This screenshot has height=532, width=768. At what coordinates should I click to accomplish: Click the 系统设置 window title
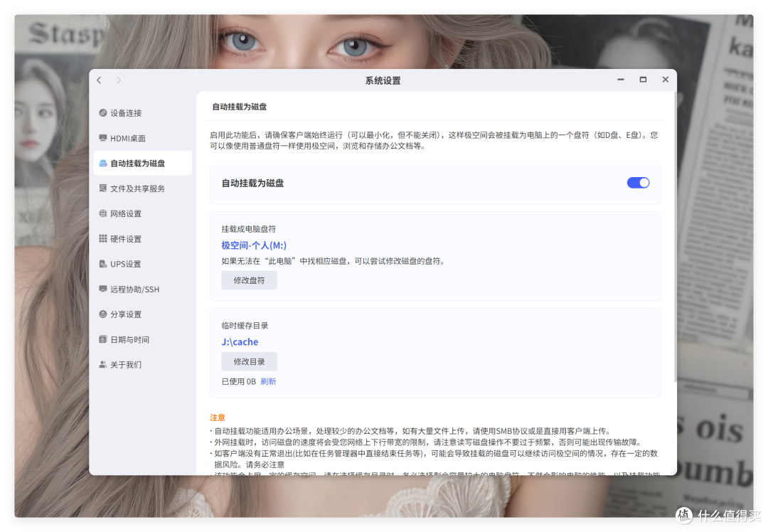pos(383,80)
